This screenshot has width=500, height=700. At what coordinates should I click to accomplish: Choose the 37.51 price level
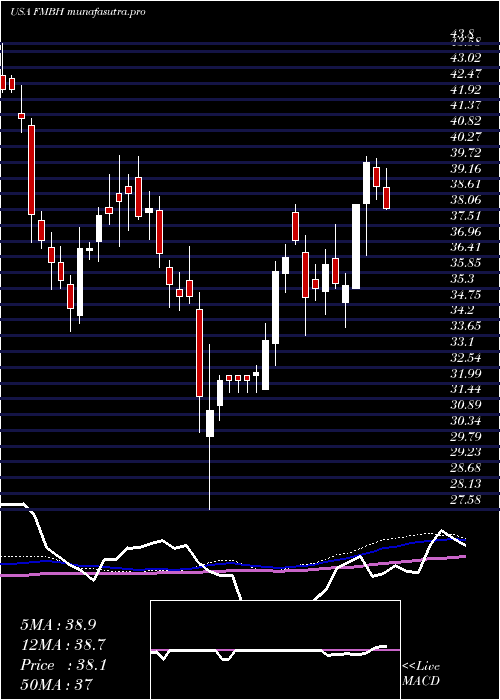(464, 216)
